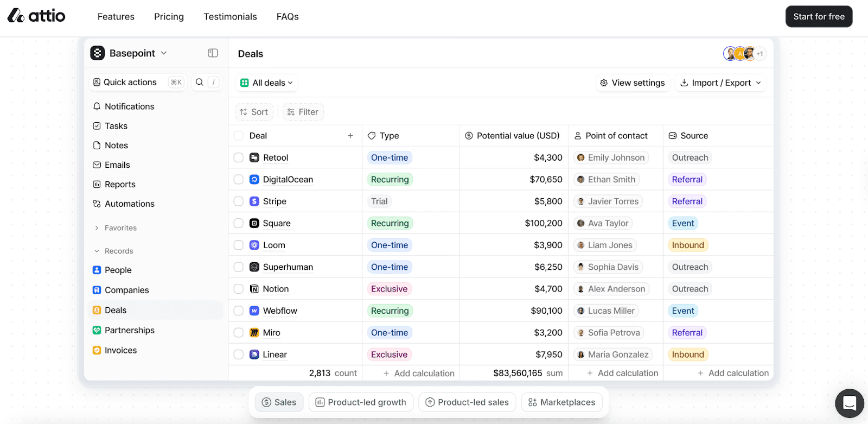Click the Notes document icon

coord(97,145)
